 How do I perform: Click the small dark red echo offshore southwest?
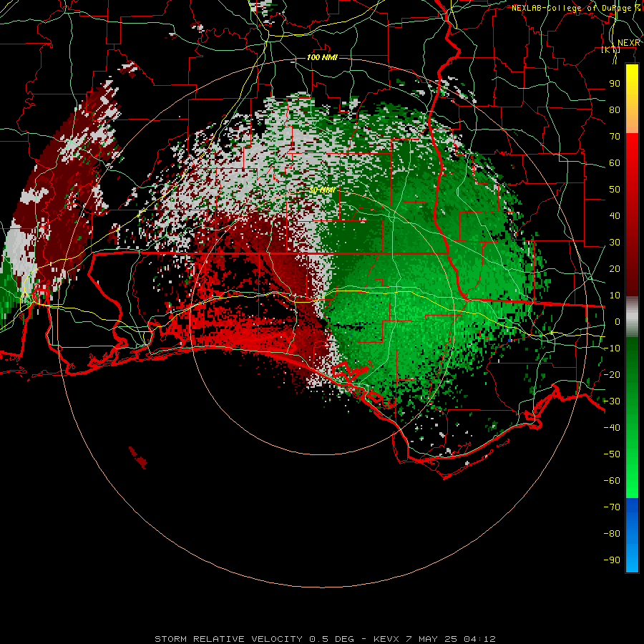tap(138, 458)
